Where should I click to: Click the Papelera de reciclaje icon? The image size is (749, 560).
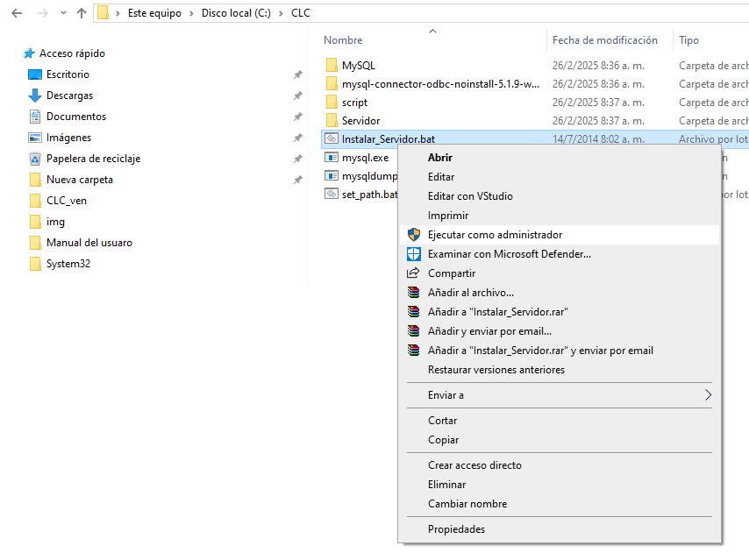35,159
